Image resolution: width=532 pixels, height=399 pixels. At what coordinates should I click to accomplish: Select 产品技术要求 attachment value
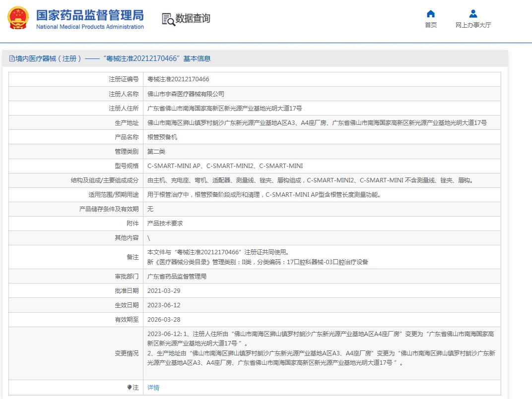[x=165, y=224]
